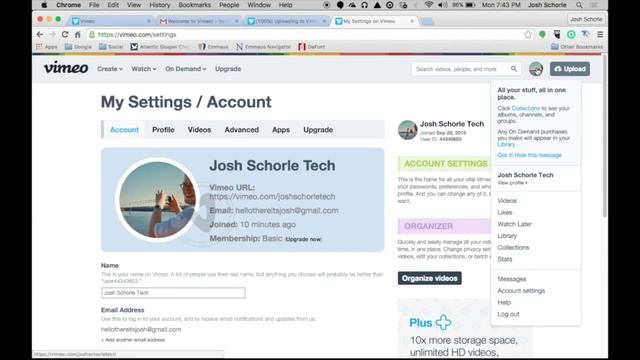Switch to the Apps tab

click(281, 130)
